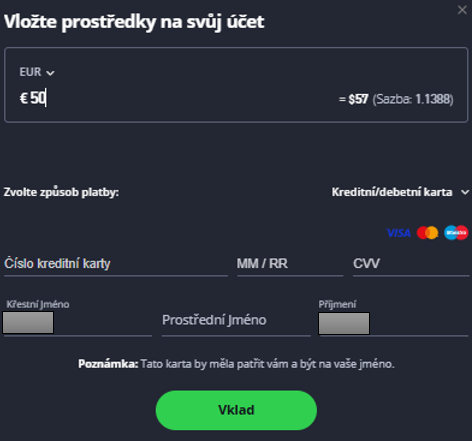This screenshot has width=472, height=441.
Task: Open the Kreditní/debetní karta payment method dropdown
Action: tap(400, 192)
